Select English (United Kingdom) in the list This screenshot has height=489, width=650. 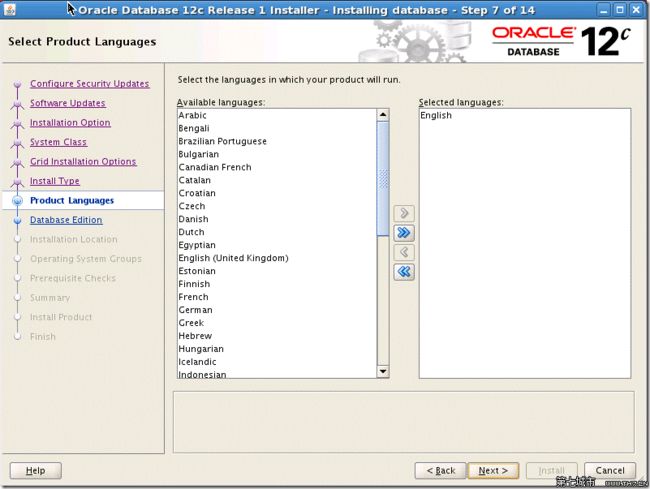tap(276, 258)
